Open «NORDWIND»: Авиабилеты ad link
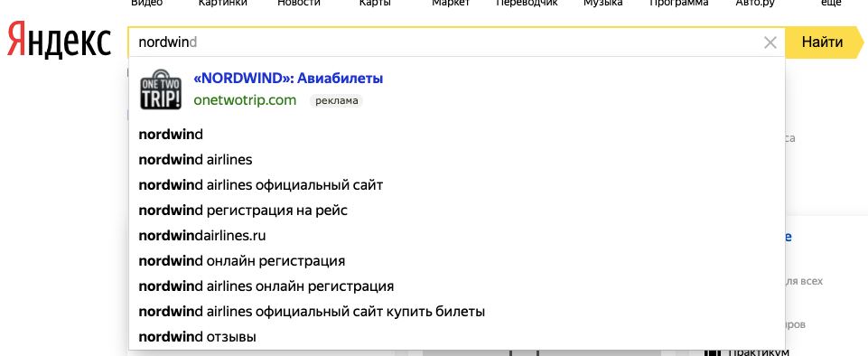The width and height of the screenshot is (868, 356). [288, 79]
